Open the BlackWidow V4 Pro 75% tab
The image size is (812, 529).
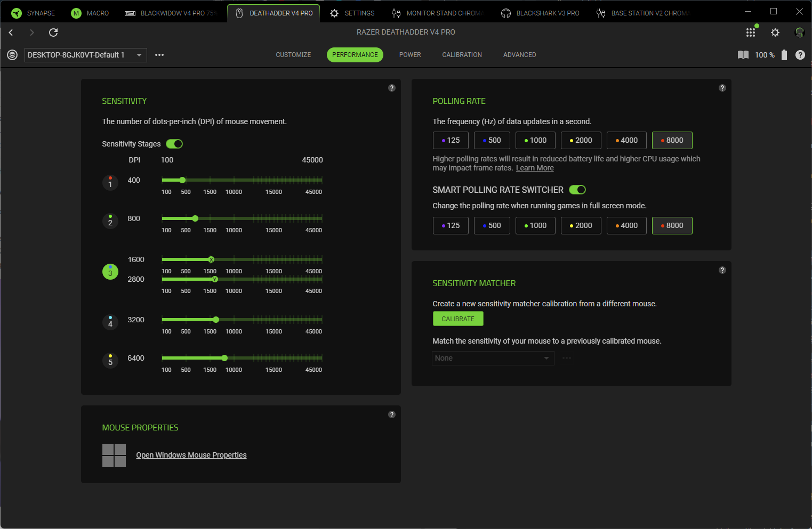[x=170, y=13]
